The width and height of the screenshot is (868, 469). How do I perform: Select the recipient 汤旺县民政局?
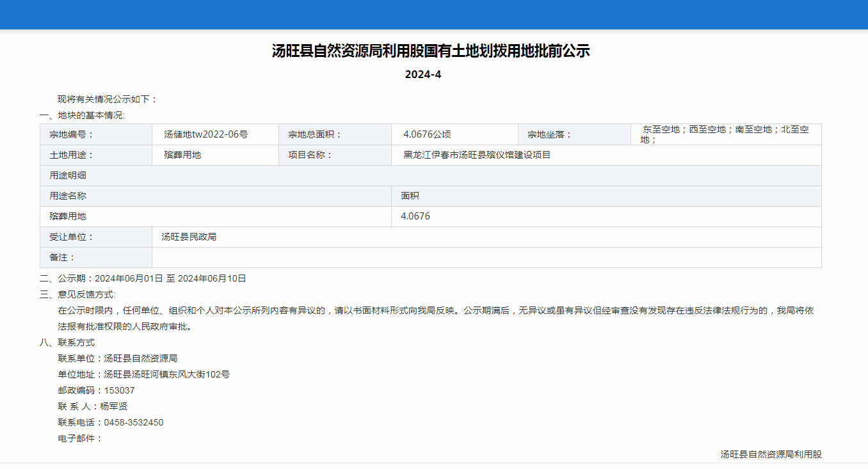tap(189, 237)
